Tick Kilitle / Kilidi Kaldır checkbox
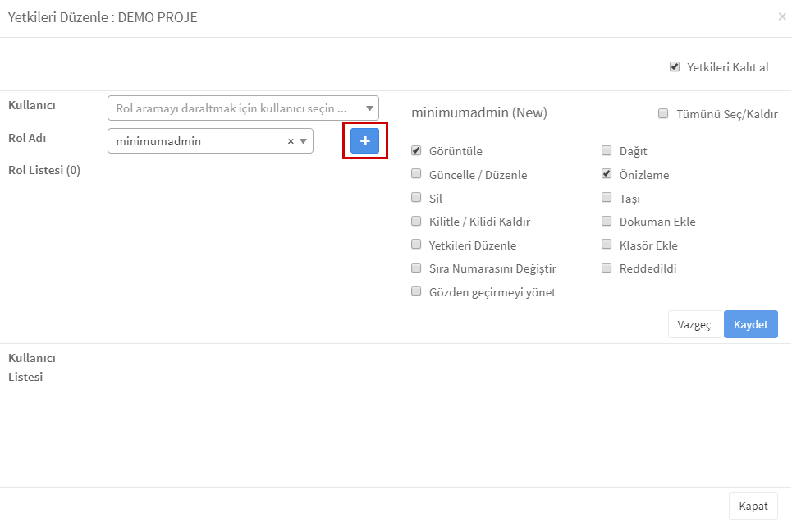The width and height of the screenshot is (792, 532). pyautogui.click(x=416, y=221)
